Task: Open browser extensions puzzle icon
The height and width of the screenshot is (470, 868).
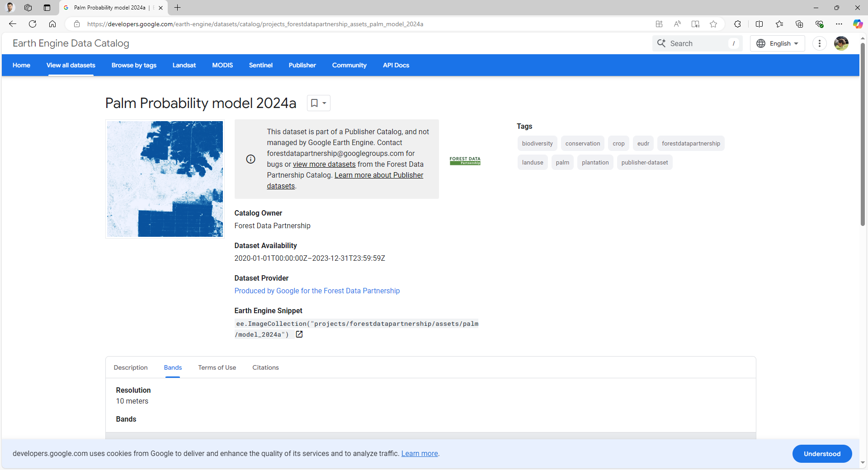Action: (737, 24)
